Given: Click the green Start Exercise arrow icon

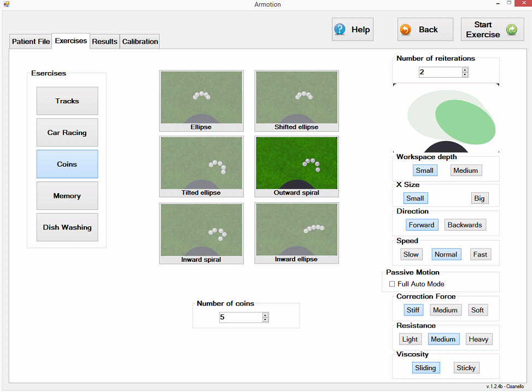Looking at the screenshot, I should pos(512,30).
